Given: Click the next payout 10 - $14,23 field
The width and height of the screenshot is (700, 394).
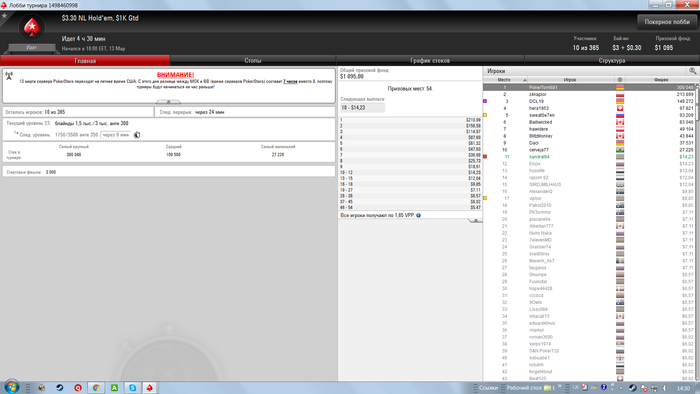Looking at the screenshot, I should [x=362, y=108].
